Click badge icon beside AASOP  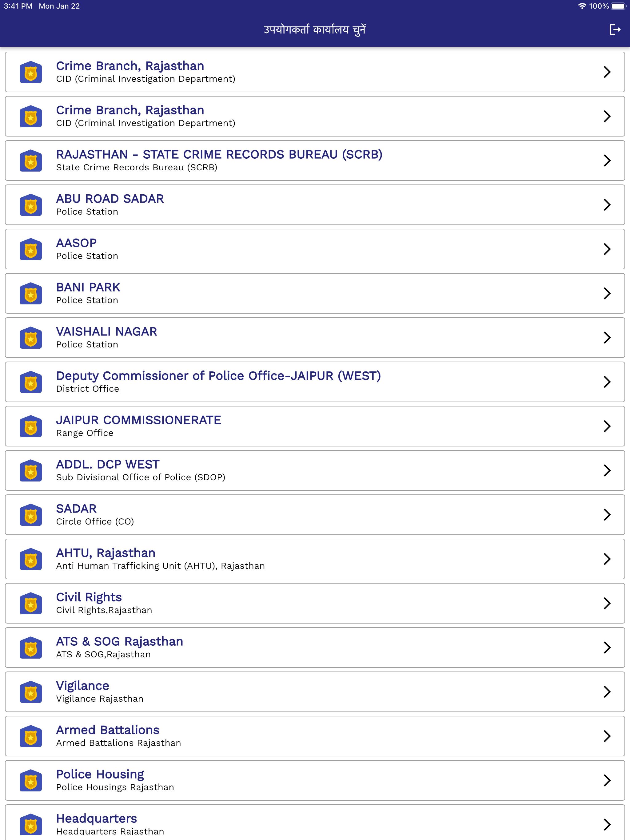coord(31,249)
